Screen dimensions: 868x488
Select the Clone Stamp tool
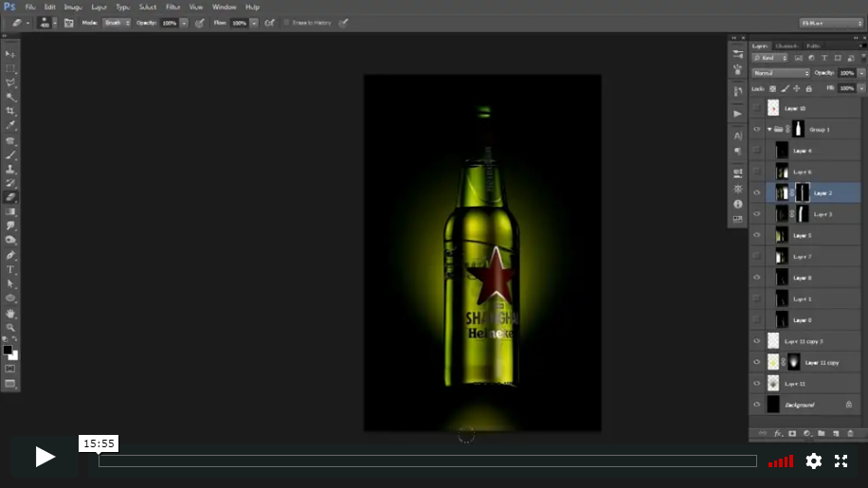tap(10, 170)
